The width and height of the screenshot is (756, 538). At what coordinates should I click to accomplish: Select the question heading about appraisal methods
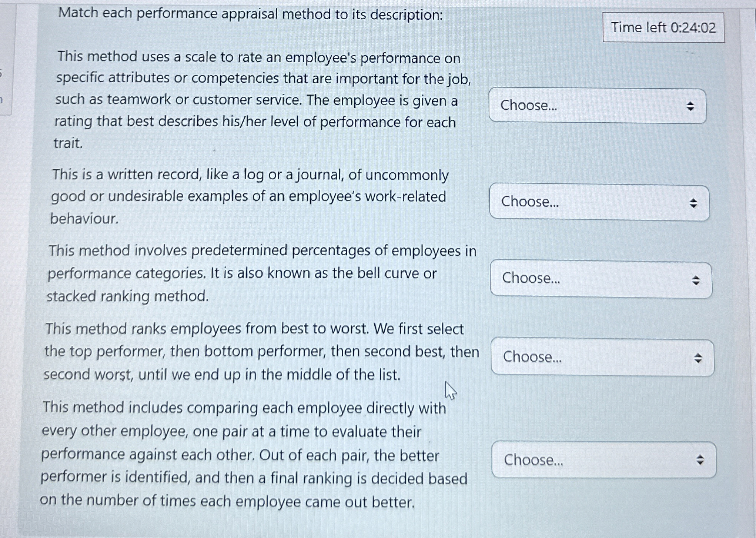click(x=250, y=15)
